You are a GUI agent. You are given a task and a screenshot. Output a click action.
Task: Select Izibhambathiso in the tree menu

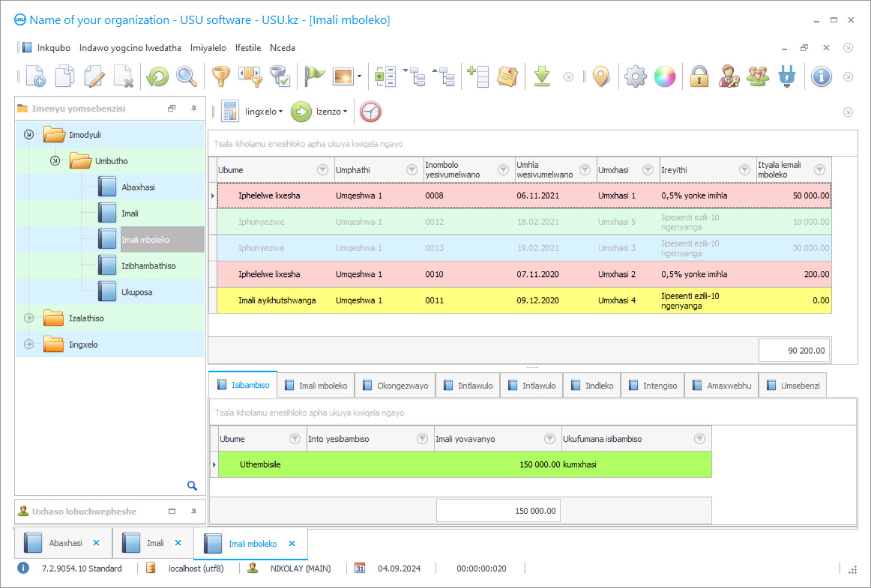pyautogui.click(x=148, y=266)
